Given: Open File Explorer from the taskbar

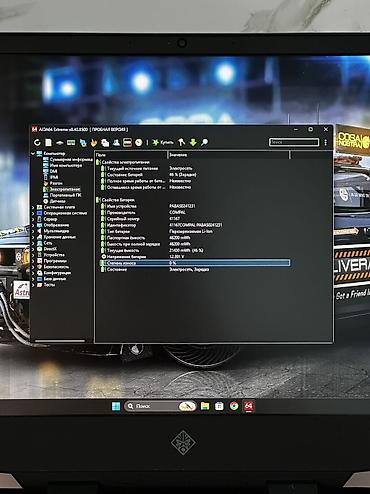Looking at the screenshot, I should pyautogui.click(x=205, y=406).
